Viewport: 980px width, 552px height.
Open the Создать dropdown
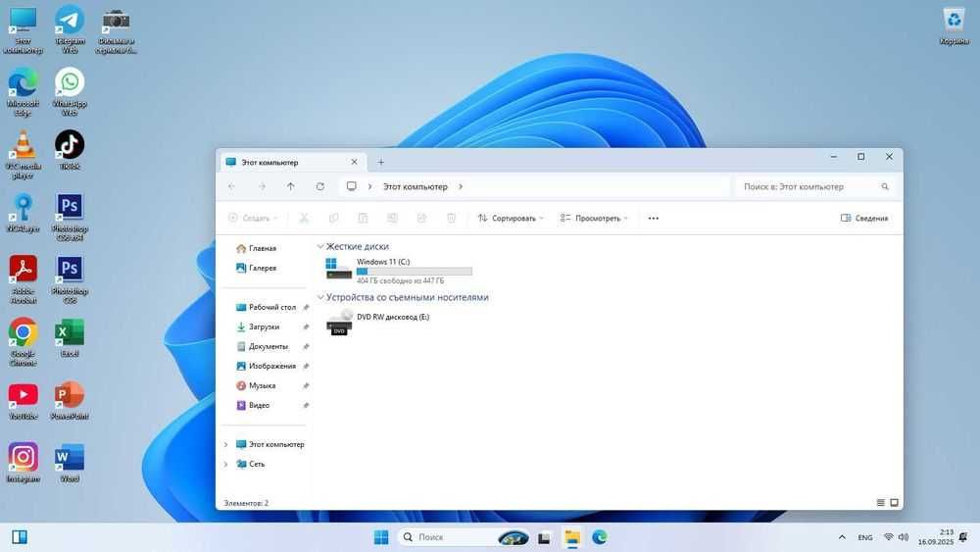click(x=253, y=218)
